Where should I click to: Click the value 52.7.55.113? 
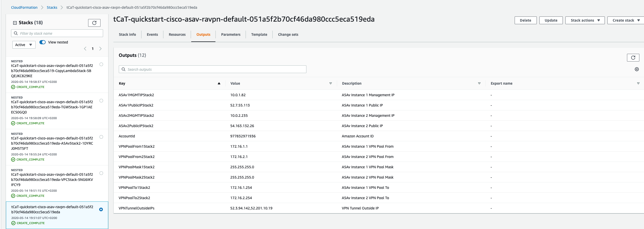pyautogui.click(x=240, y=105)
